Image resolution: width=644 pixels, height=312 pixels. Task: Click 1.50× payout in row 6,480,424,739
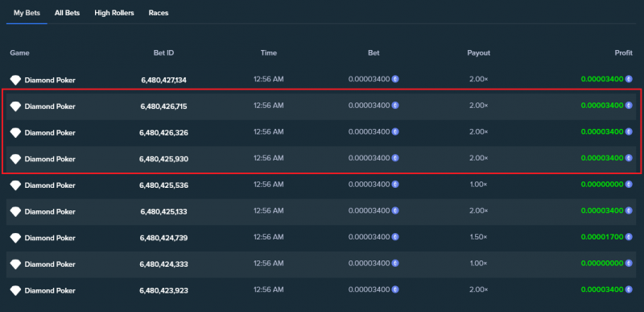478,237
